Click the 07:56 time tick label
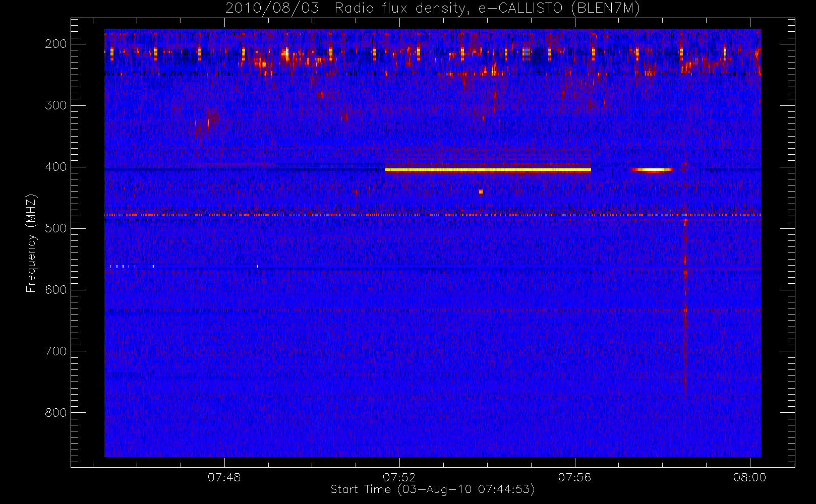The height and width of the screenshot is (504, 816). (574, 477)
